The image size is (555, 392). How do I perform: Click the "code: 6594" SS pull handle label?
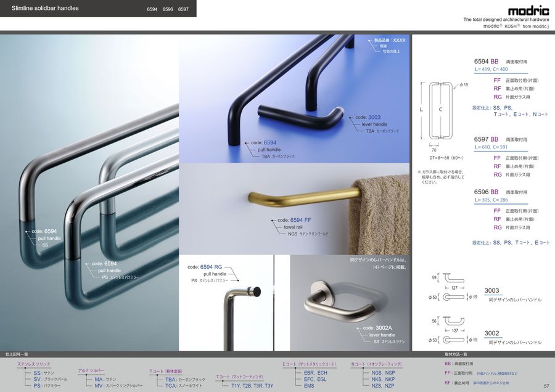click(x=44, y=231)
